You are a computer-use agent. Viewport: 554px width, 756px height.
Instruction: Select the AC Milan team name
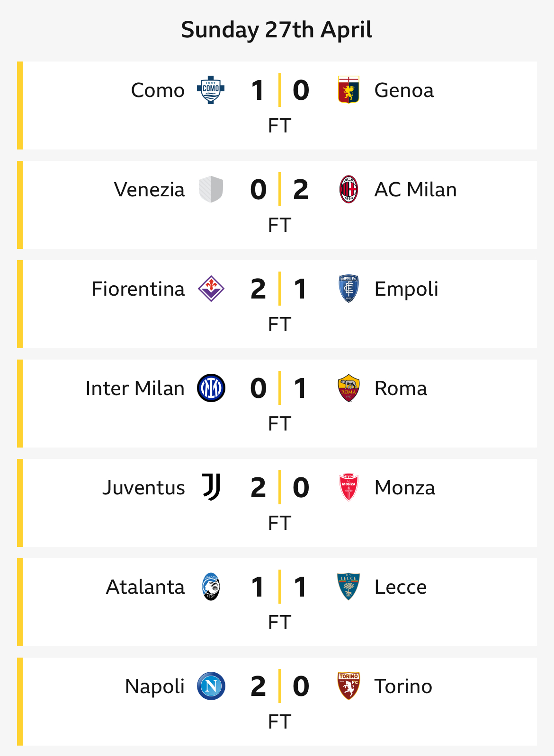(415, 189)
